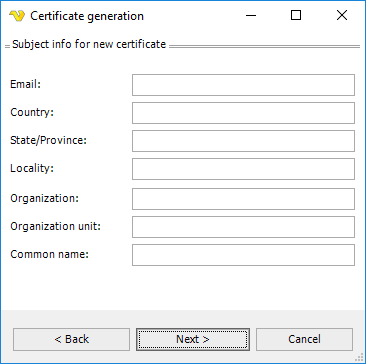This screenshot has width=366, height=364.
Task: Go back with the < Back button
Action: point(71,339)
